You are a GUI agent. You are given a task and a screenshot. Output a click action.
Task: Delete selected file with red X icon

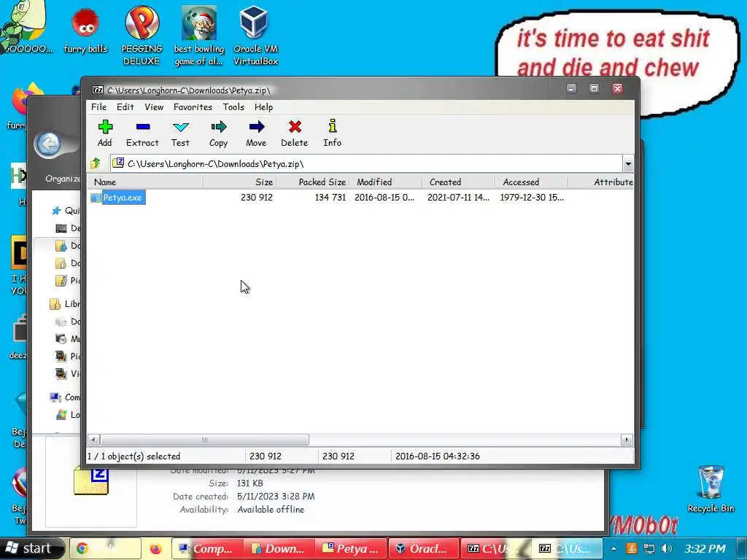click(295, 133)
